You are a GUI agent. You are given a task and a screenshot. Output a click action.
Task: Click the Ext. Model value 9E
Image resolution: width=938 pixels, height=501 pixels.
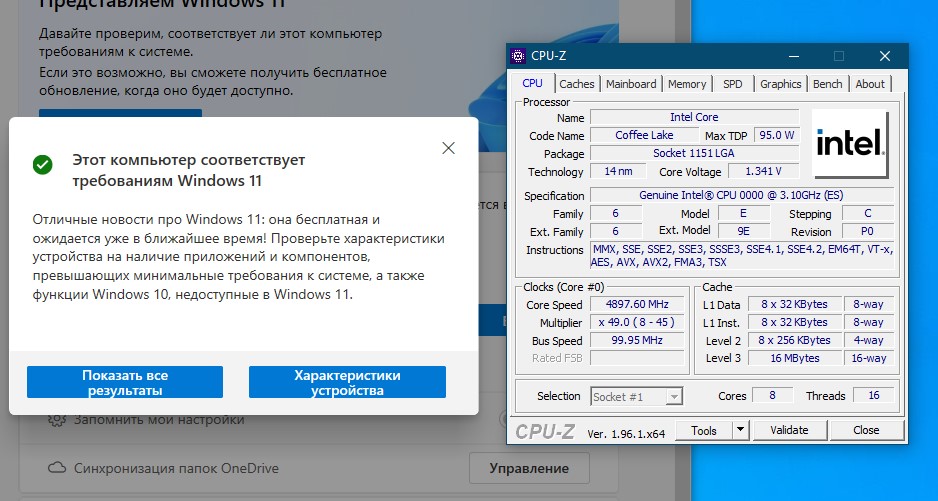coord(744,231)
